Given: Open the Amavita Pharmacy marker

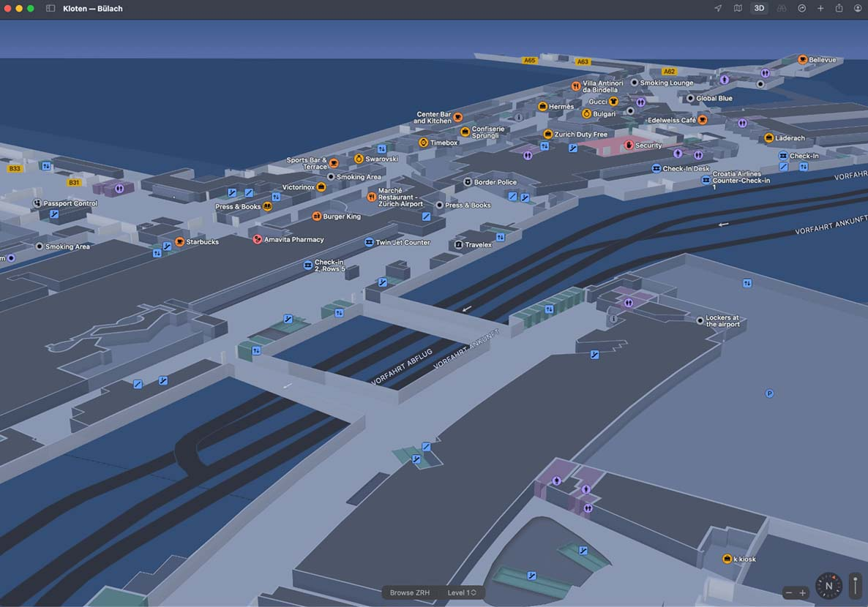Looking at the screenshot, I should (258, 240).
